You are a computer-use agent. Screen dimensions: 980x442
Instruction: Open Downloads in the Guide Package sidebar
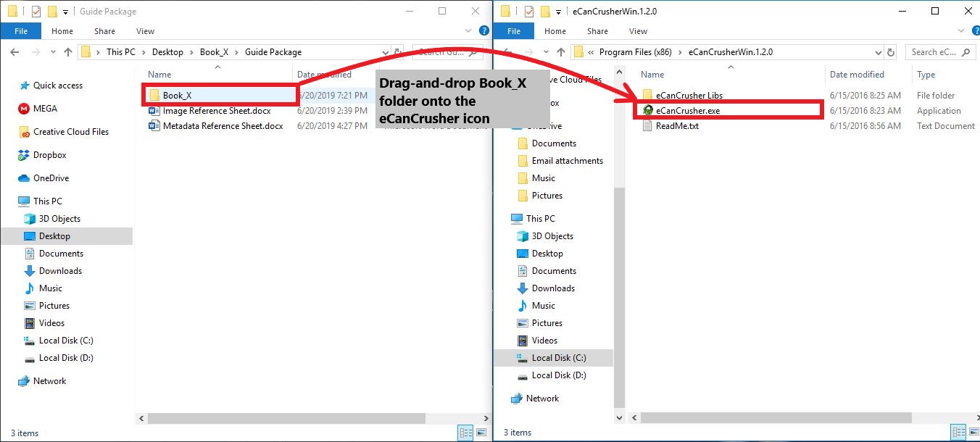click(x=53, y=271)
